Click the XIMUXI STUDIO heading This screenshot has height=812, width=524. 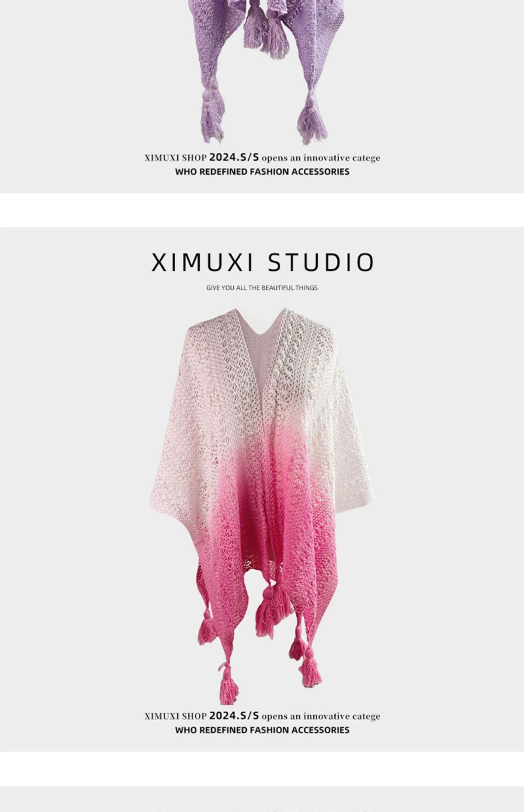coord(262,262)
